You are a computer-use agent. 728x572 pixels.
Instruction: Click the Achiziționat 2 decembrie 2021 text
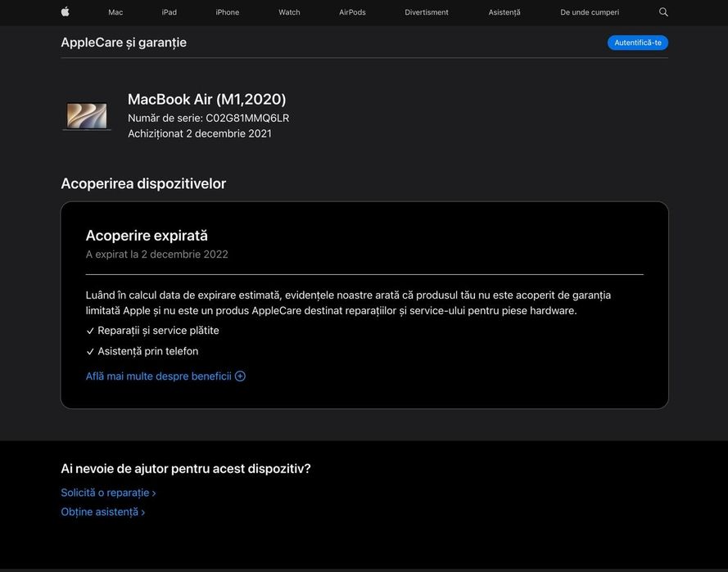coord(200,133)
